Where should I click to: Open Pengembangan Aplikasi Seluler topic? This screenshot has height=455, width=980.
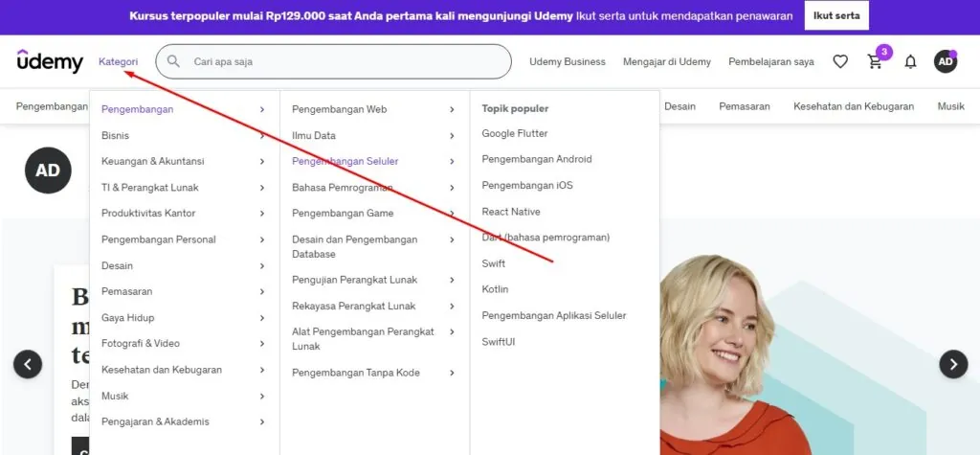pos(554,315)
